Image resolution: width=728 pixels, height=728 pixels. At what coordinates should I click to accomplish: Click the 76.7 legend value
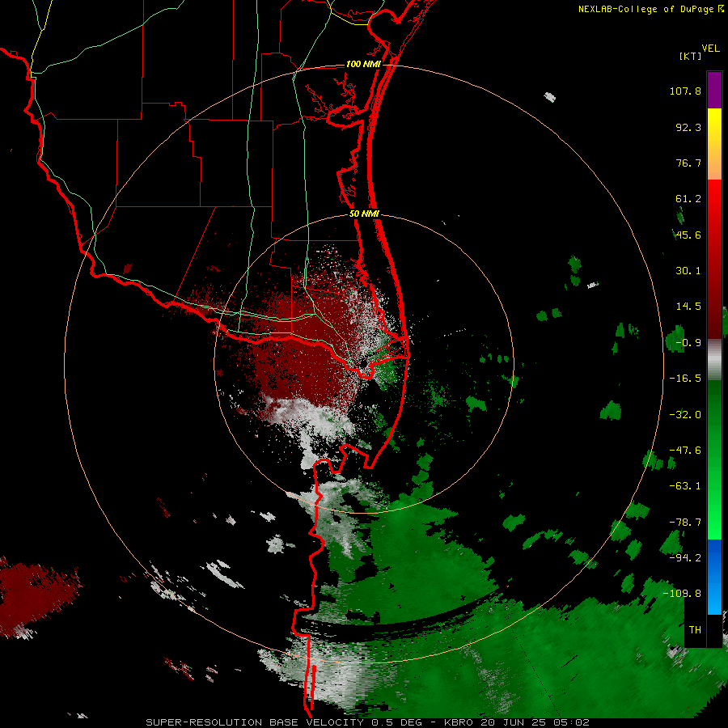[688, 163]
